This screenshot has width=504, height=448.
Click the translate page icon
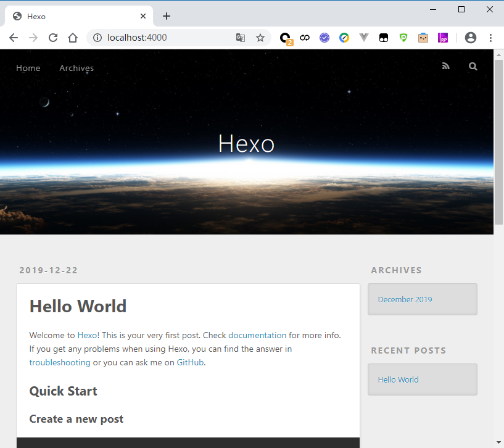[241, 38]
